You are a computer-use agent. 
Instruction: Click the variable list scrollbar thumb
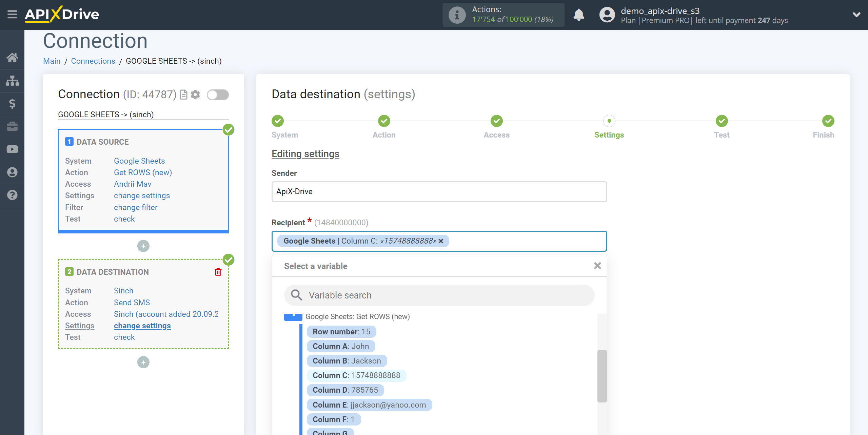(602, 376)
